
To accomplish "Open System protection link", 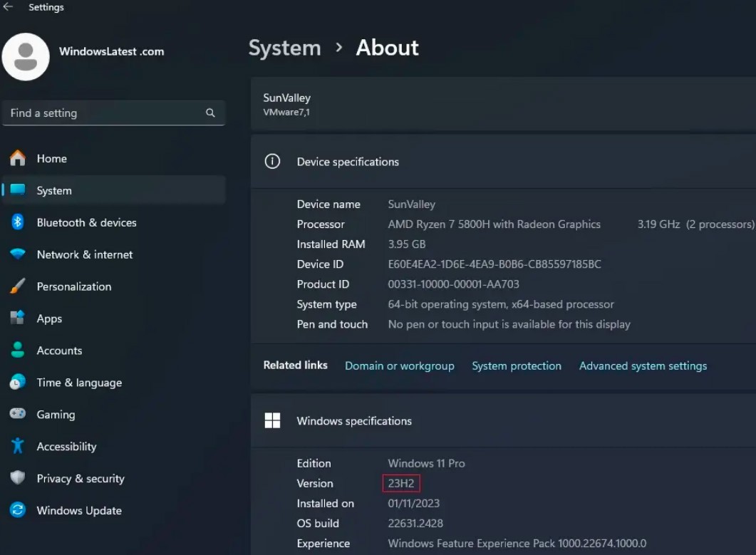I will point(517,366).
